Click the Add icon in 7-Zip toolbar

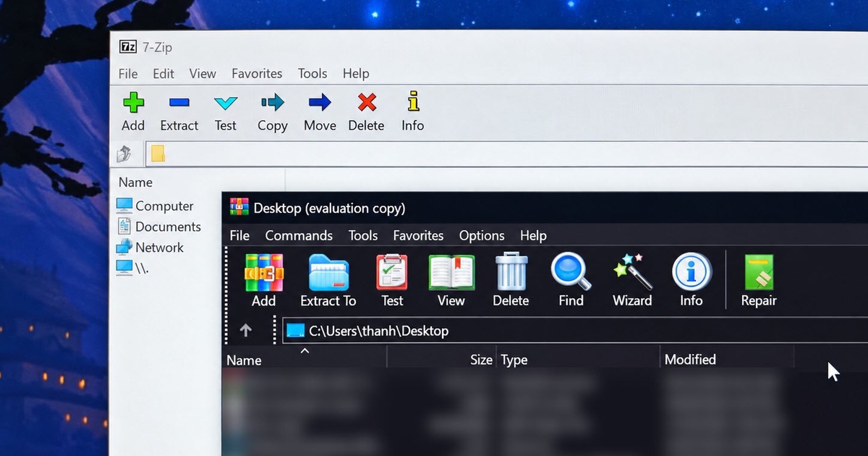coord(133,102)
